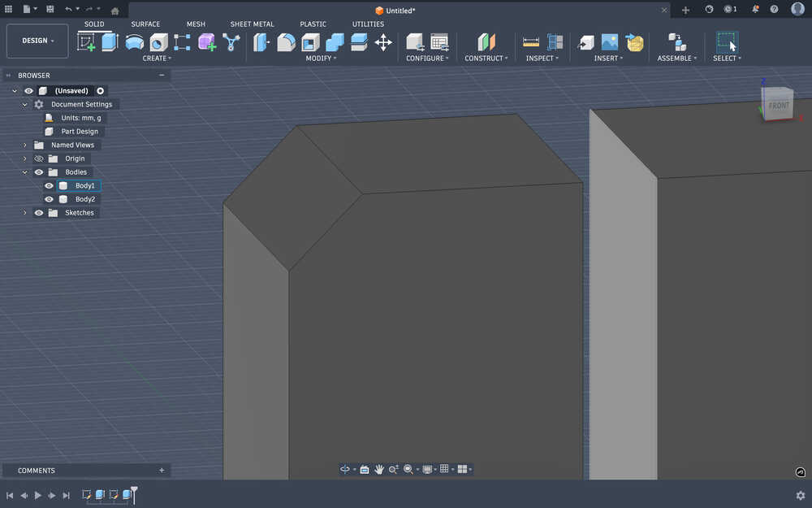This screenshot has height=508, width=812.
Task: Show the hidden Origin folder
Action: click(x=39, y=158)
